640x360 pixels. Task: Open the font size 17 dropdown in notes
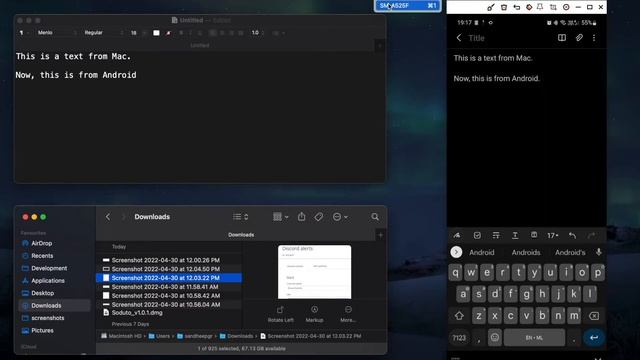click(x=553, y=236)
